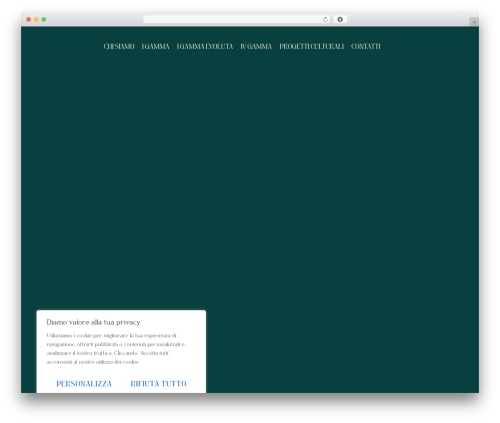
Task: Open a new tab with plus icon
Action: [474, 22]
